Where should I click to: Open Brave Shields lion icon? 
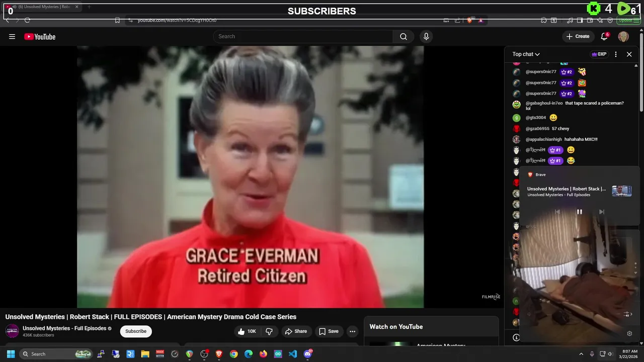pyautogui.click(x=469, y=20)
